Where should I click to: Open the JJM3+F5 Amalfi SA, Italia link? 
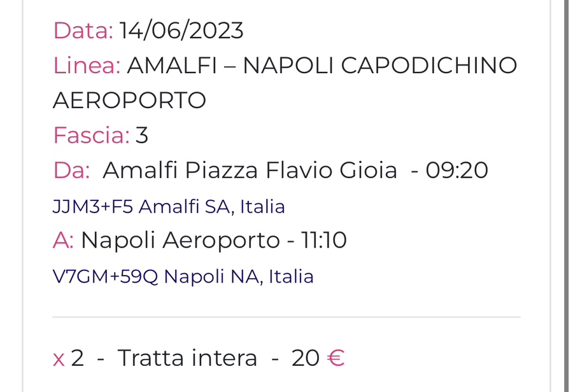point(169,206)
